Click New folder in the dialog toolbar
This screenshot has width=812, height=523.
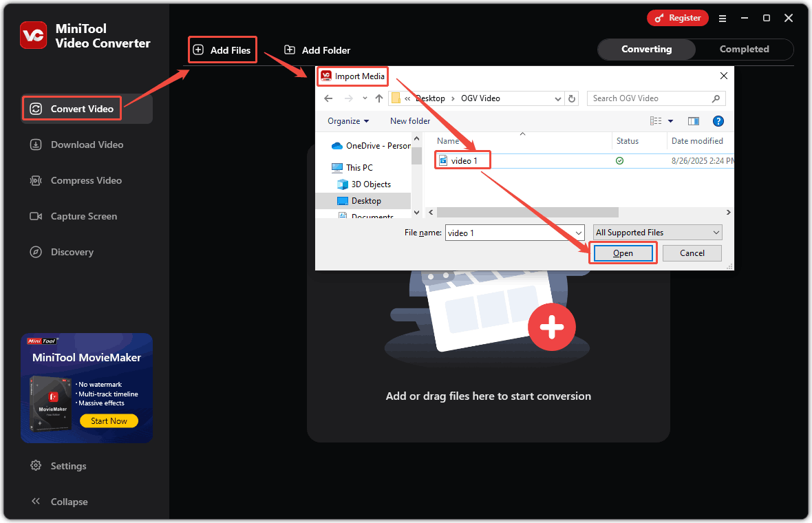tap(410, 121)
